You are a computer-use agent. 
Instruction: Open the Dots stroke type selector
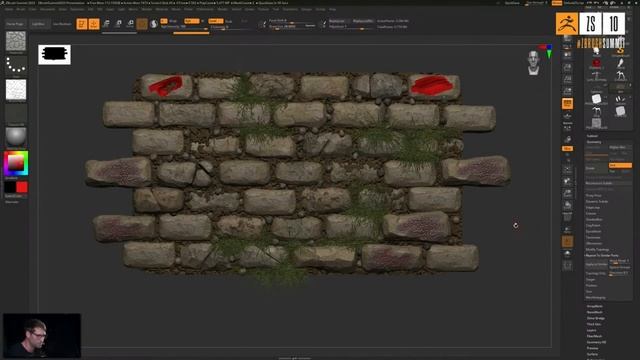(16, 65)
